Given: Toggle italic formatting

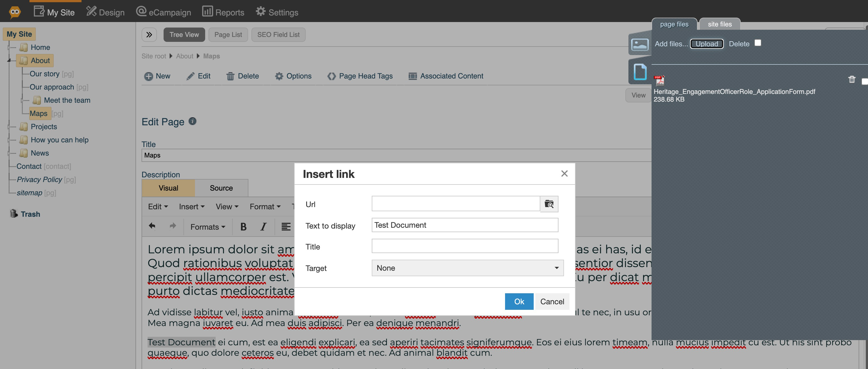Looking at the screenshot, I should (x=264, y=227).
